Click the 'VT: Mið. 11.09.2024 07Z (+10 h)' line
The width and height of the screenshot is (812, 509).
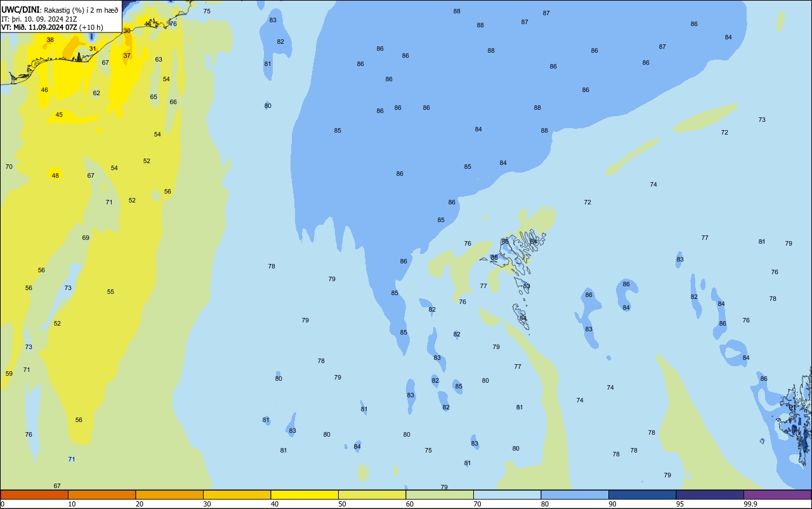click(53, 27)
